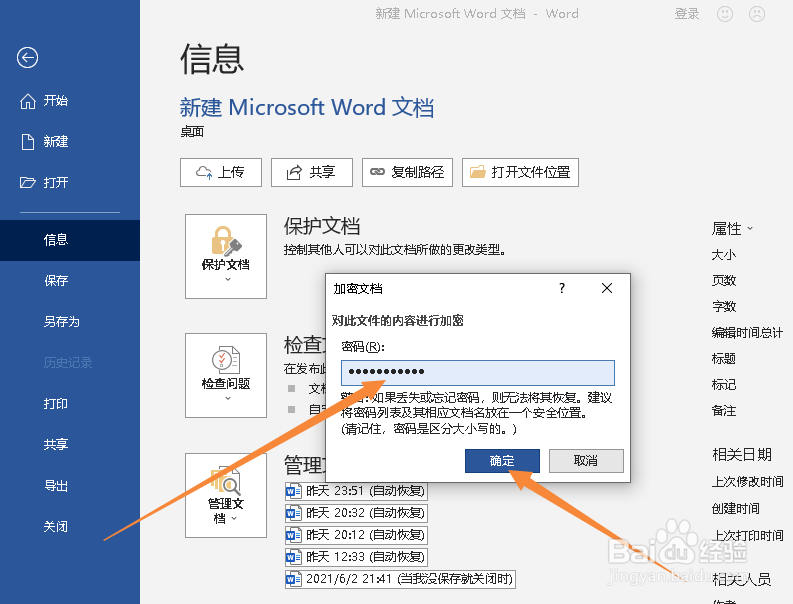
Task: Open the 2021/6/2 21:41 unsaved version
Action: (400, 579)
